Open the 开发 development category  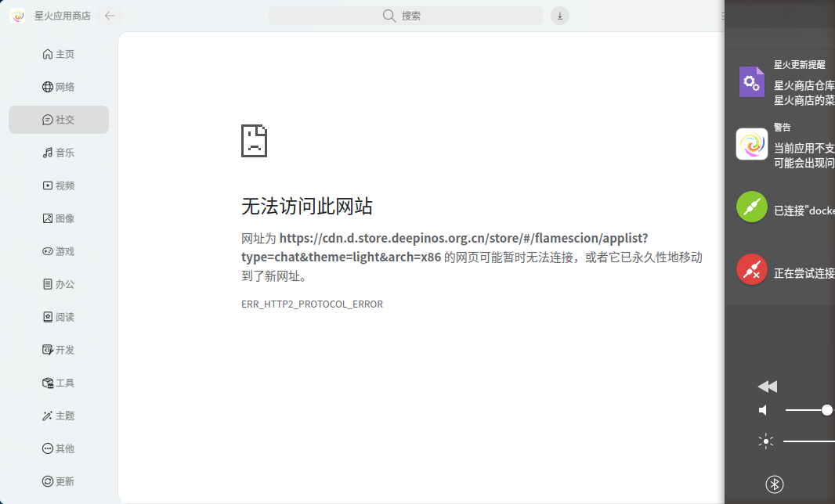pyautogui.click(x=59, y=350)
